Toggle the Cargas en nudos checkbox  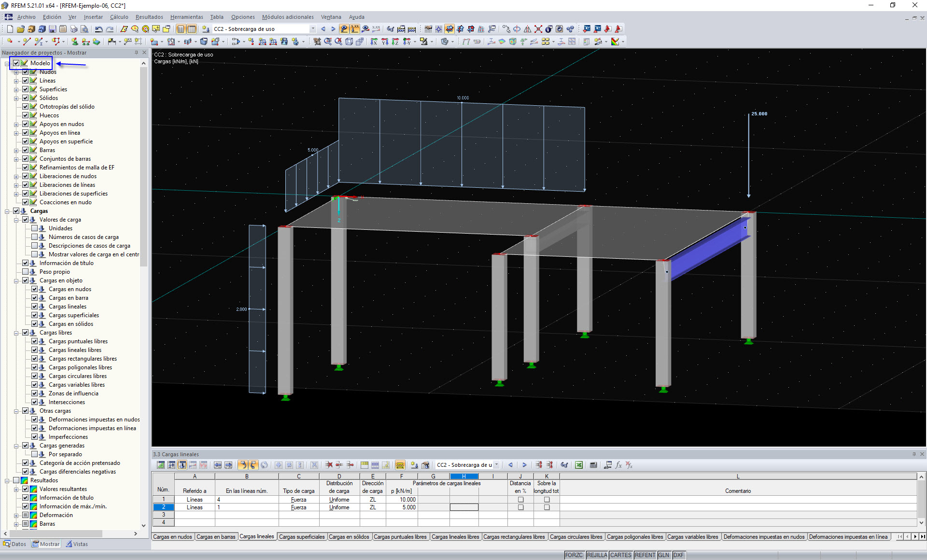(35, 289)
